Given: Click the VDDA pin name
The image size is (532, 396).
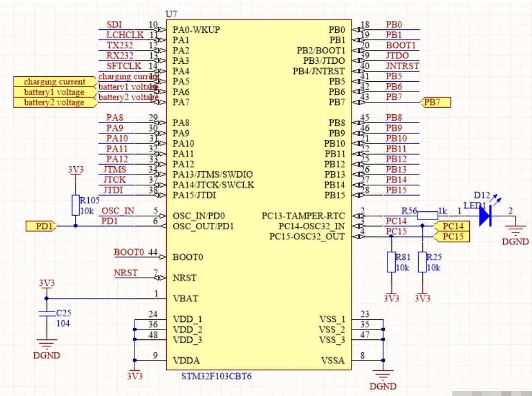Looking at the screenshot, I should tap(186, 361).
